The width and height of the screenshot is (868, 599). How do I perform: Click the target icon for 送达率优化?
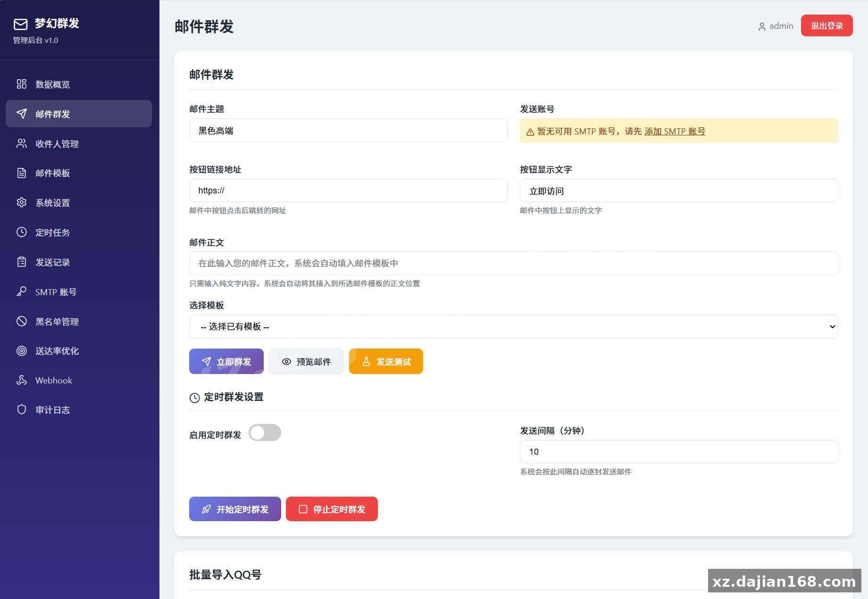[22, 350]
